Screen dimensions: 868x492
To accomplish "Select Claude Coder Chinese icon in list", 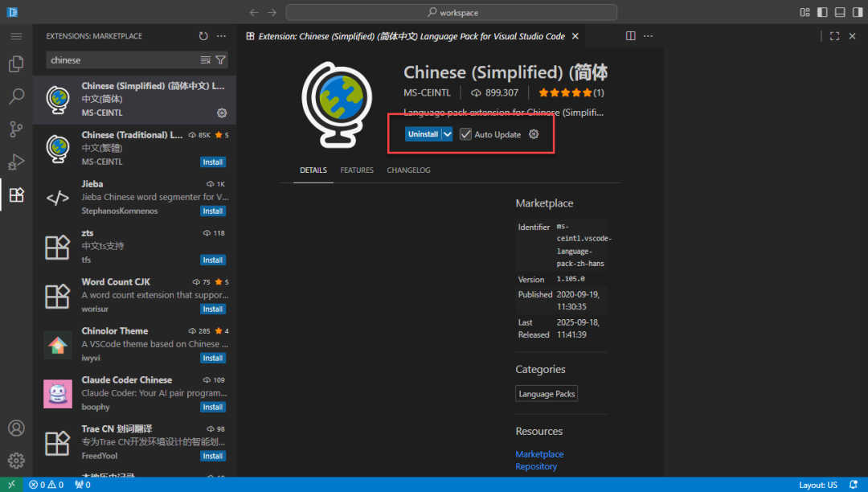I will pyautogui.click(x=58, y=394).
